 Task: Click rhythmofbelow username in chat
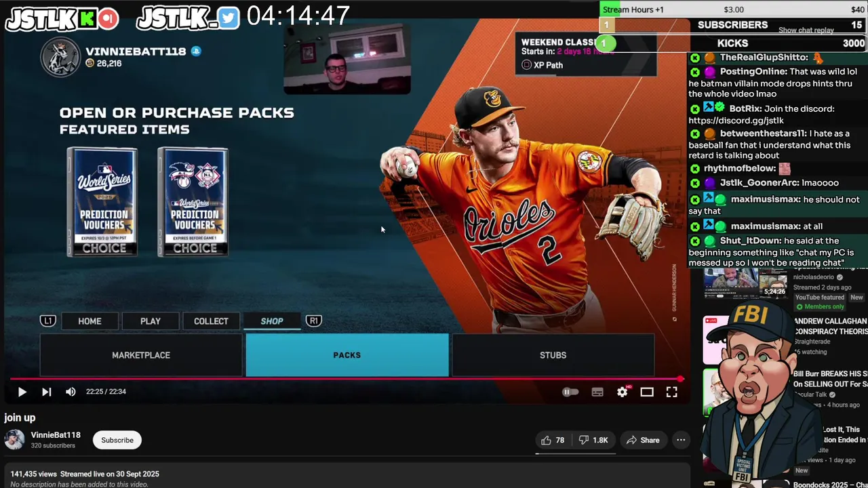tap(739, 168)
